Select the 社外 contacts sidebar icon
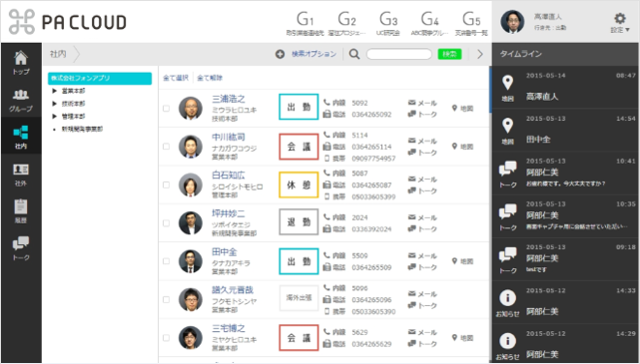This screenshot has height=364, width=640. [x=21, y=175]
